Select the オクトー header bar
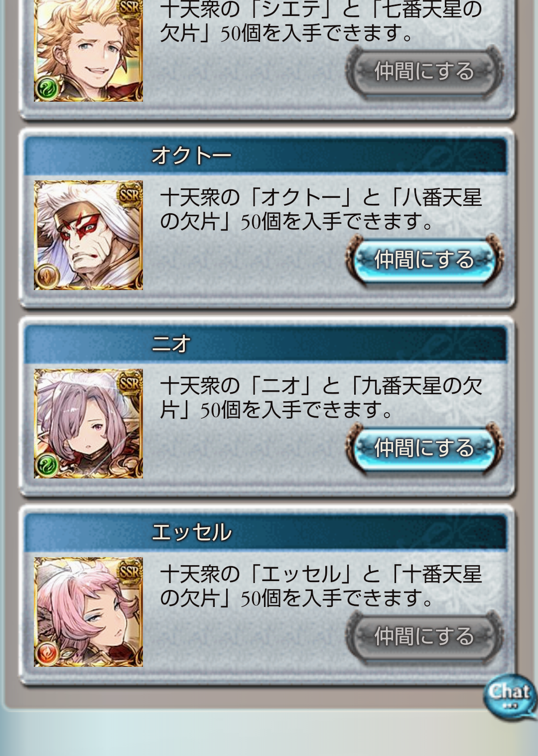This screenshot has width=538, height=756. [x=266, y=155]
